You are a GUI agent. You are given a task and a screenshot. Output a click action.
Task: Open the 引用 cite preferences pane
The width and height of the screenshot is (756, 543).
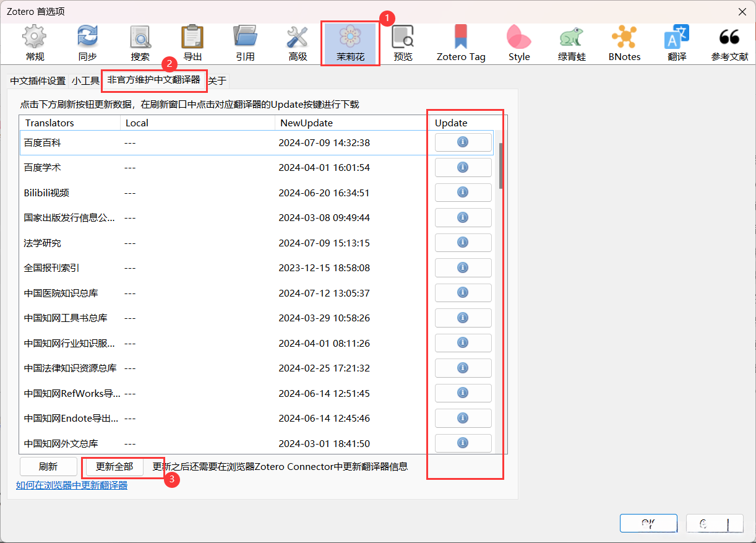click(x=245, y=43)
